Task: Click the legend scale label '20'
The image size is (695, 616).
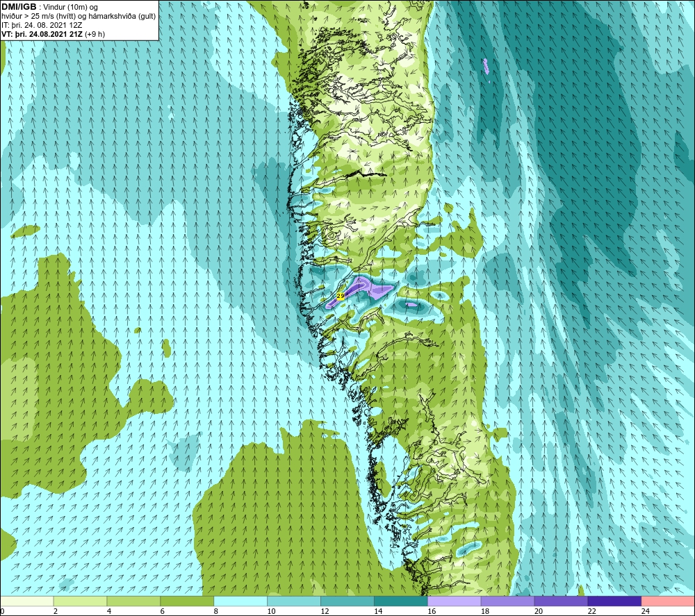Action: tap(539, 611)
